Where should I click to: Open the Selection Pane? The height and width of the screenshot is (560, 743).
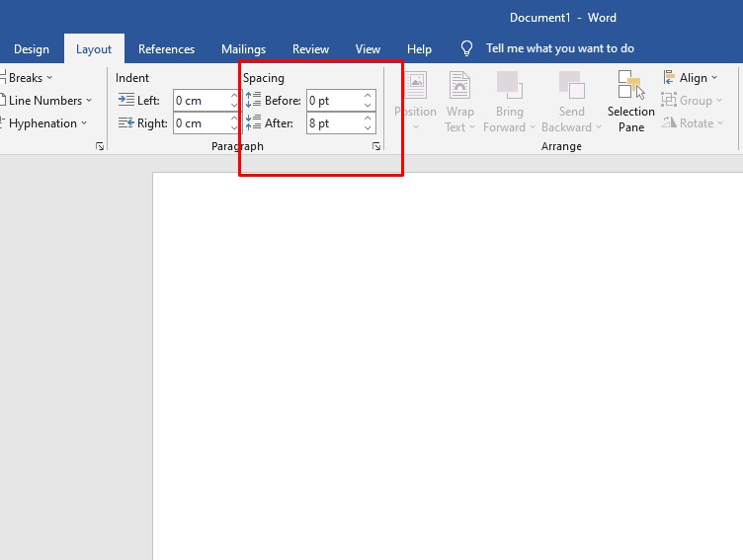[x=631, y=101]
